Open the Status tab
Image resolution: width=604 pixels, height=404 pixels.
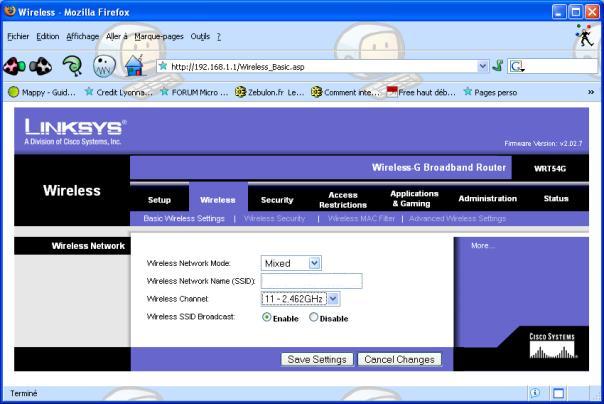pyautogui.click(x=556, y=198)
